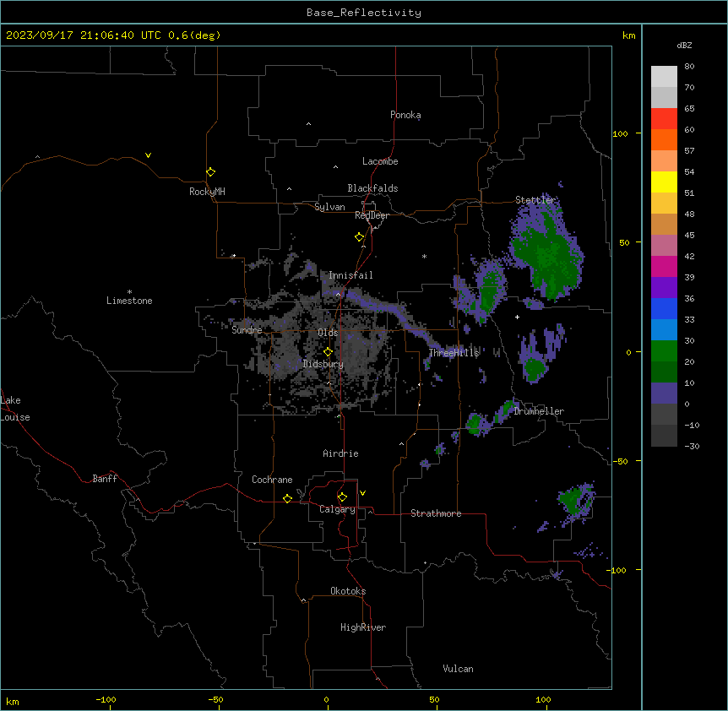Select the Innisfail city label
The image size is (728, 711).
coord(350,275)
